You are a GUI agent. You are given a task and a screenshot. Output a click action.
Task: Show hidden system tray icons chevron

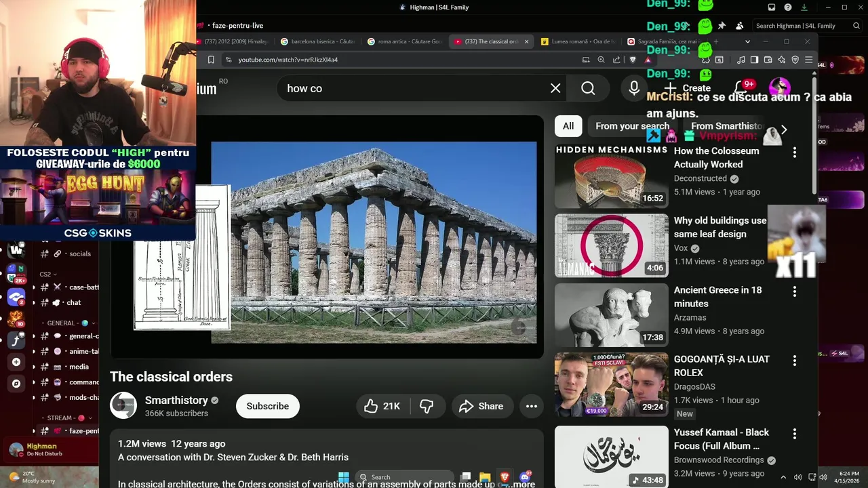click(x=783, y=477)
